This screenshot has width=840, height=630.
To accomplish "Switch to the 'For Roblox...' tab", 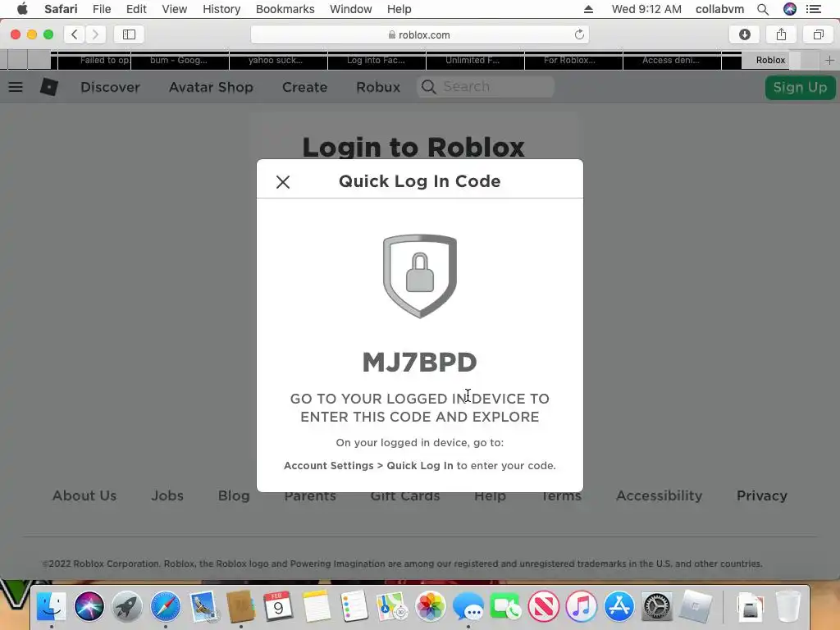I will pyautogui.click(x=573, y=60).
